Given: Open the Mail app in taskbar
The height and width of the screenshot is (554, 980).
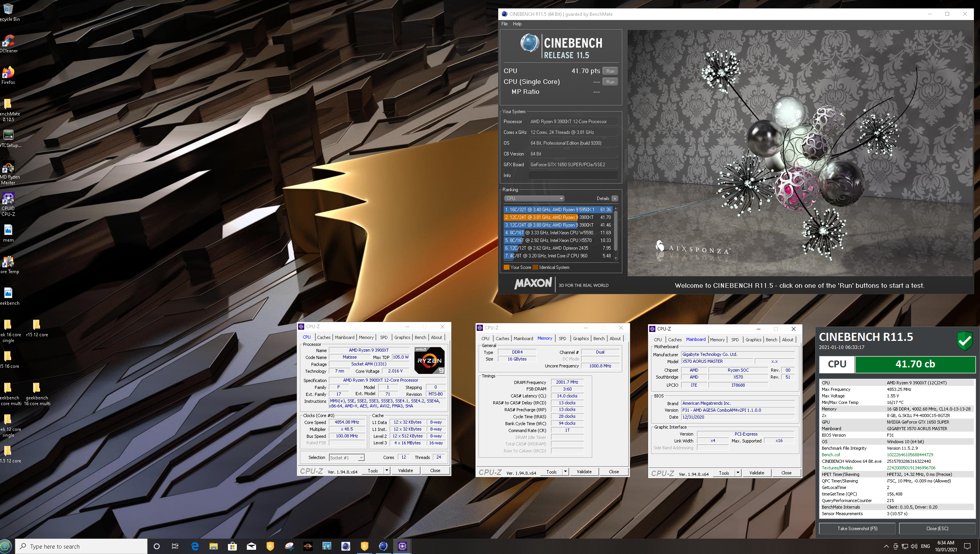Looking at the screenshot, I should click(251, 546).
